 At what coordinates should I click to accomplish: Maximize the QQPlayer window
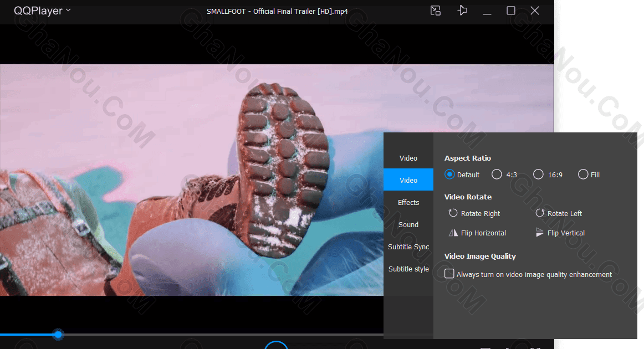point(511,11)
